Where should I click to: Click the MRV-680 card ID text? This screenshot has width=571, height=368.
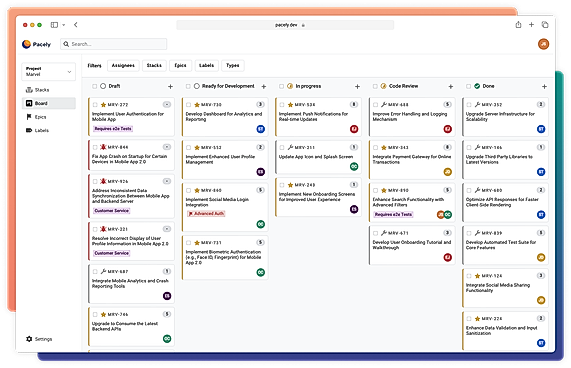click(x=492, y=190)
